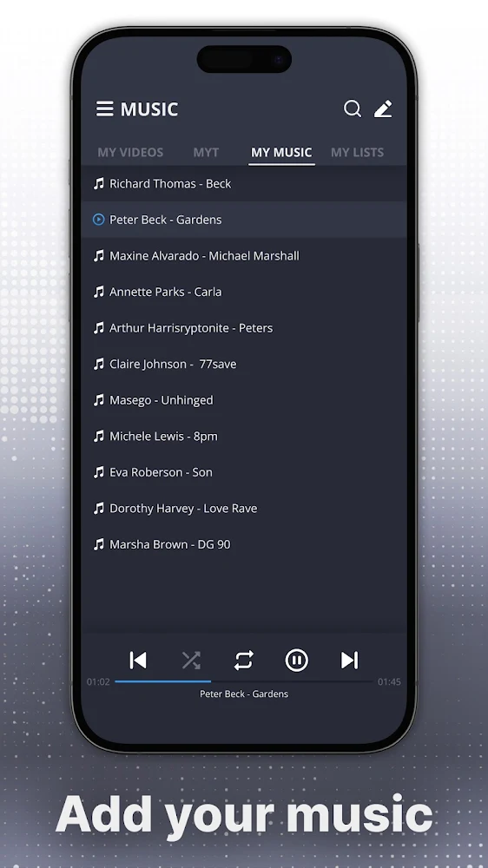Toggle repeat mode
The height and width of the screenshot is (868, 488).
click(244, 660)
